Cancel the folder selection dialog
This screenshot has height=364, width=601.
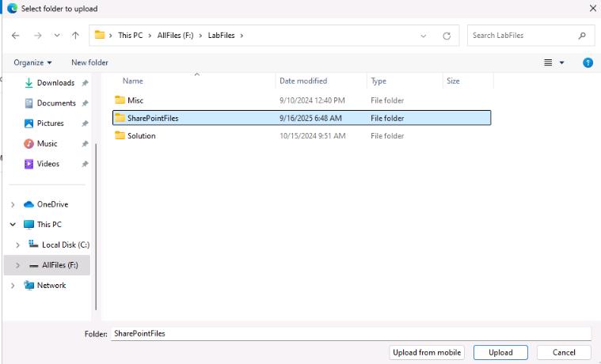tap(564, 353)
